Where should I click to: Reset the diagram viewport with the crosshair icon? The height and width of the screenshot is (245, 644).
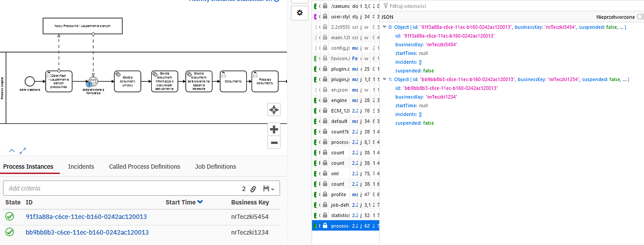click(274, 109)
